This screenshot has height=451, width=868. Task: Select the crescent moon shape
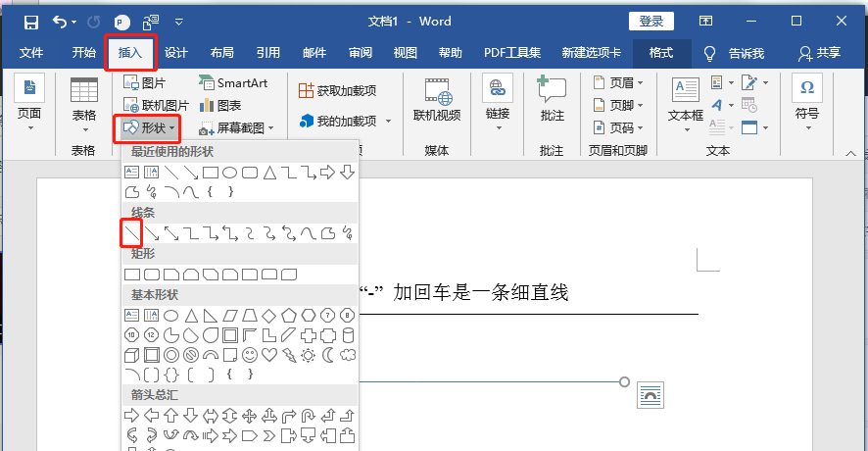[x=328, y=355]
